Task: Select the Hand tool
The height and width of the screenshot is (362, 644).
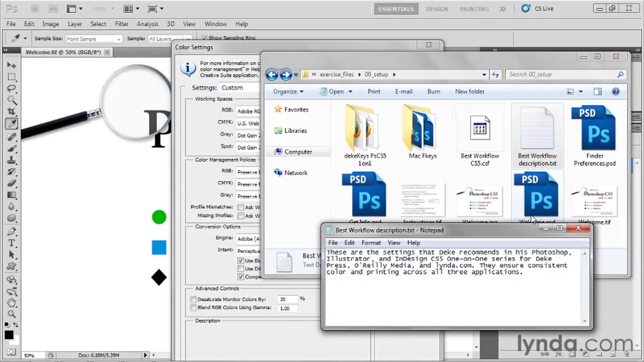Action: (x=12, y=303)
